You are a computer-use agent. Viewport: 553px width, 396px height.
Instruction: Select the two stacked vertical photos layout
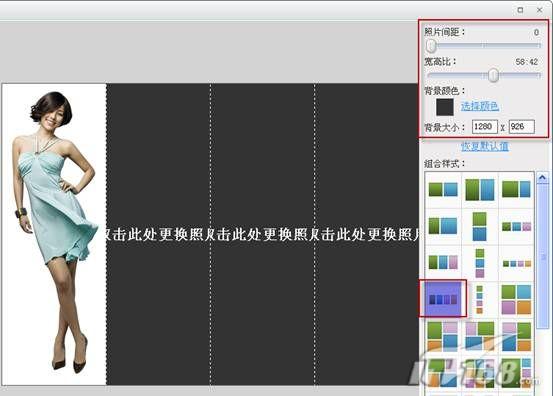coord(480,226)
